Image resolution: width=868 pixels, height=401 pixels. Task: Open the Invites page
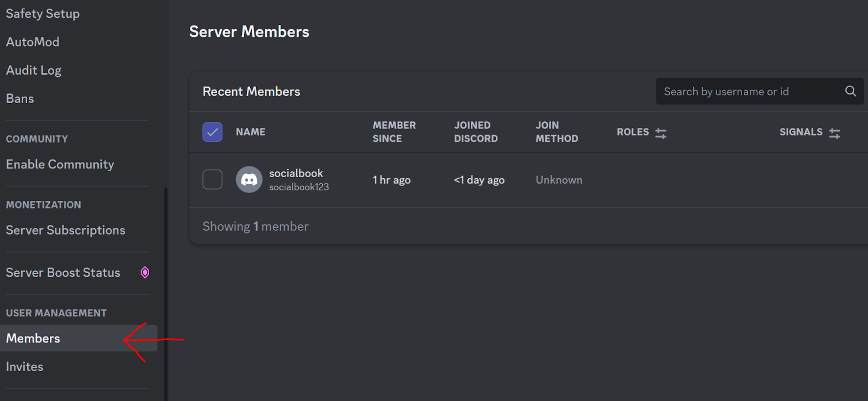click(24, 367)
